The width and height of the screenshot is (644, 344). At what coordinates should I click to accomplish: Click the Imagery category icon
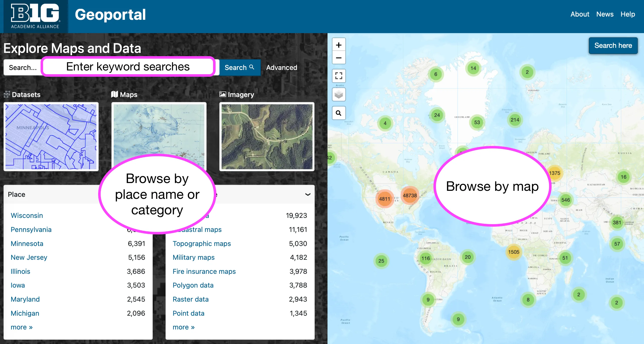[223, 94]
